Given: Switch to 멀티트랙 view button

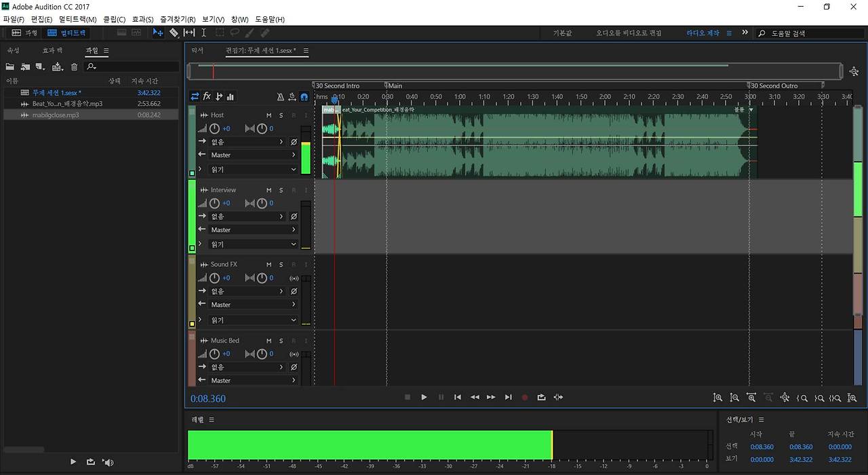Looking at the screenshot, I should click(x=66, y=33).
